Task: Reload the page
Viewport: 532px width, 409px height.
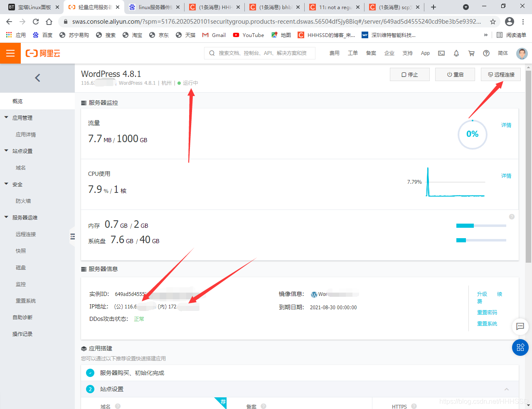Action: pos(36,22)
